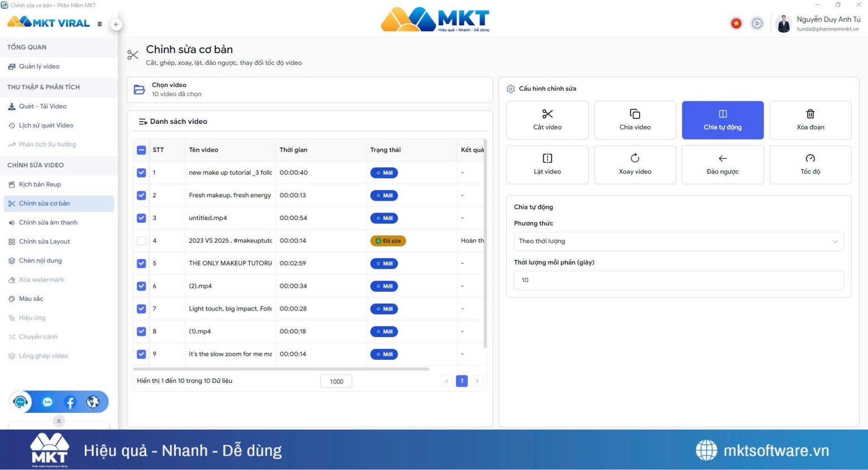Collapse the left sidebar with the arrow button
868x470 pixels.
click(116, 24)
